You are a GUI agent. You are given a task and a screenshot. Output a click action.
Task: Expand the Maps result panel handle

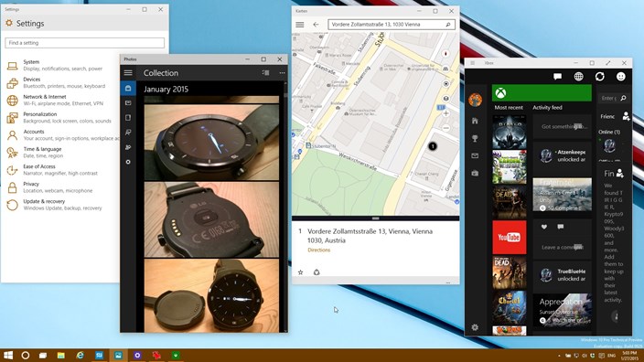[x=375, y=218]
